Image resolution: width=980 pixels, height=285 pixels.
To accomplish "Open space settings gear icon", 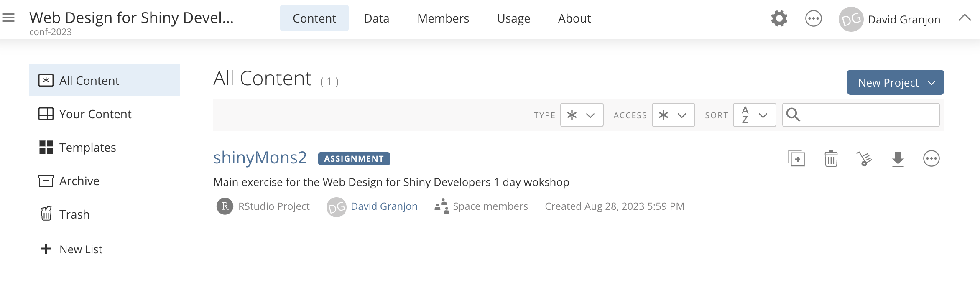I will 779,19.
